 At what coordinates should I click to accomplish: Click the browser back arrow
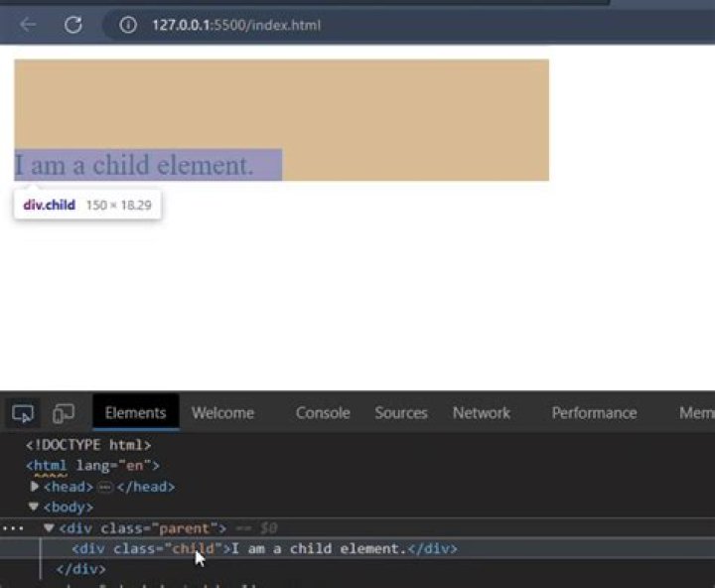click(28, 25)
